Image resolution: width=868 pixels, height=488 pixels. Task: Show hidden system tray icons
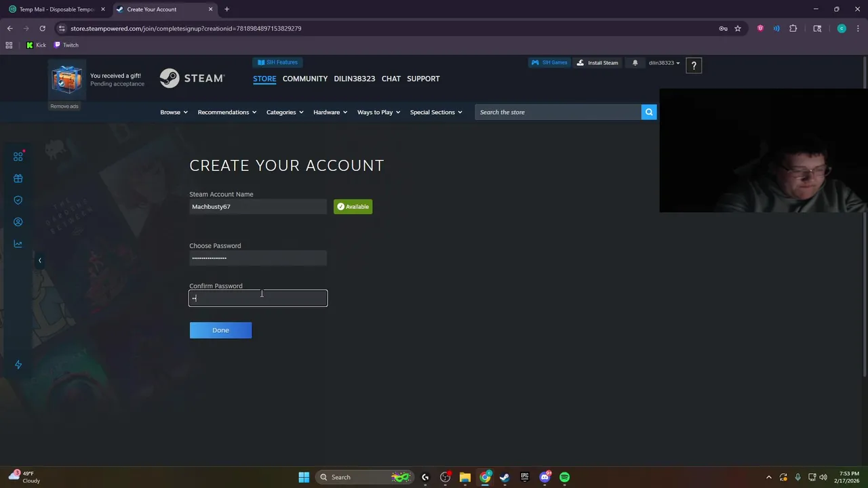[768, 477]
